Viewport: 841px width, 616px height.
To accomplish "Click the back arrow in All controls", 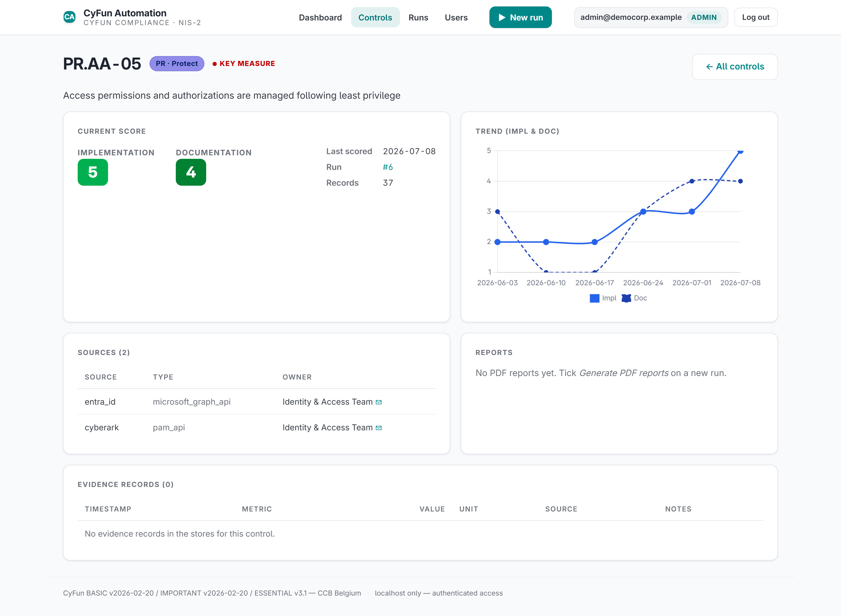I will tap(709, 67).
